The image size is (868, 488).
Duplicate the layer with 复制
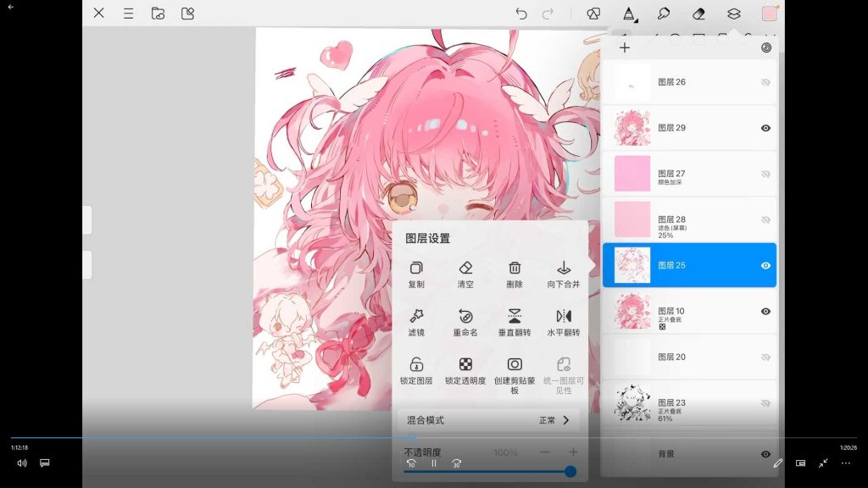click(416, 274)
